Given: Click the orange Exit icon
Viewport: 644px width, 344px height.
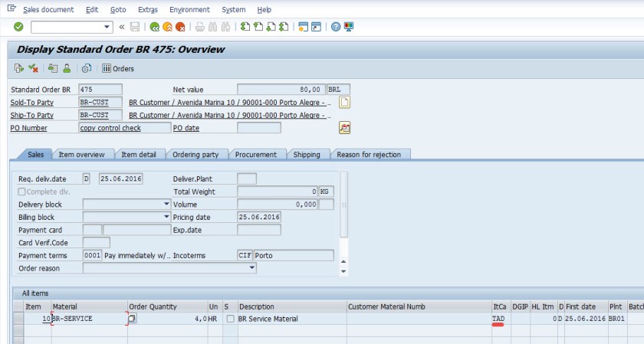Looking at the screenshot, I should tap(167, 27).
